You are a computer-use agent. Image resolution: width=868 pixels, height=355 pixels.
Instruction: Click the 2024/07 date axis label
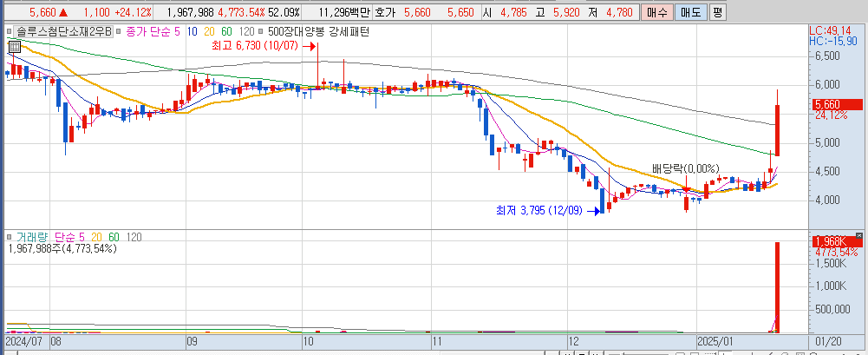click(22, 341)
